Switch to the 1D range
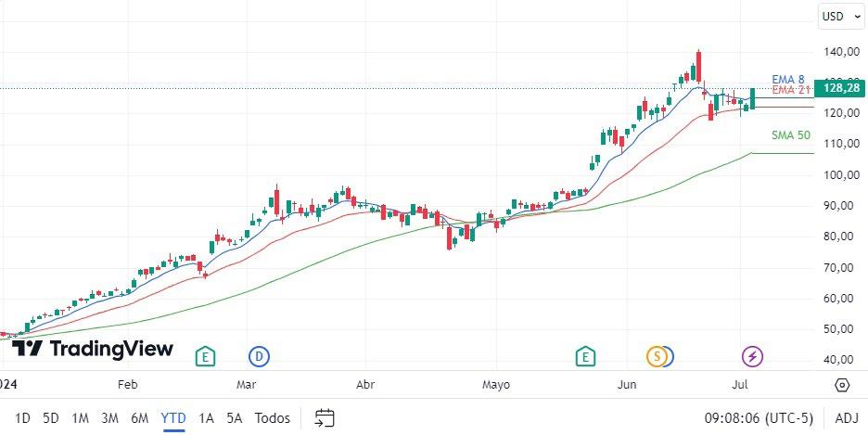This screenshot has height=435, width=868. coord(22,418)
